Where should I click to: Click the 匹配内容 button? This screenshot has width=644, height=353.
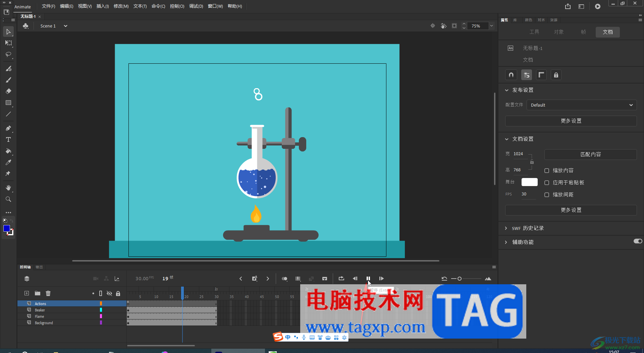[x=590, y=155]
